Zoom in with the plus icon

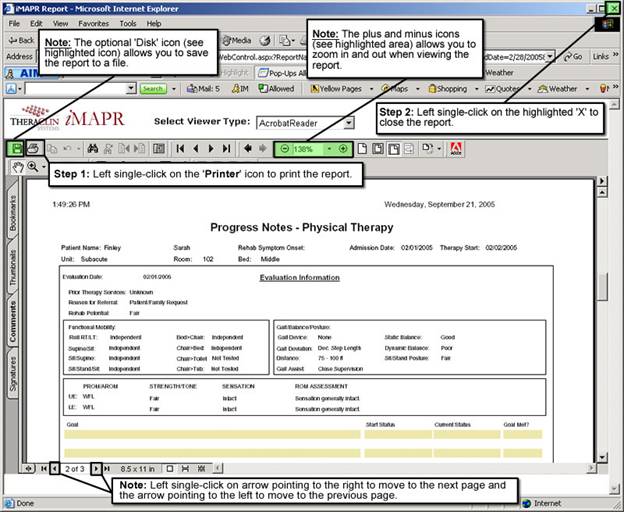click(x=343, y=148)
